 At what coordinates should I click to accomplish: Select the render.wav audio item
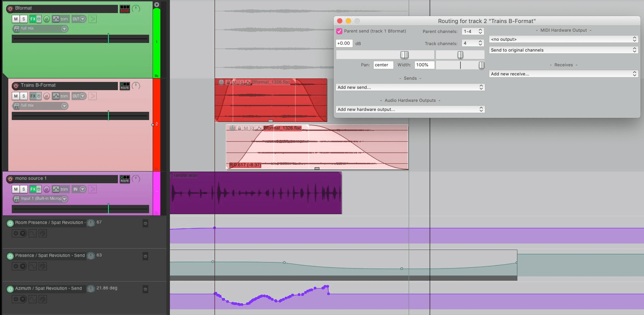(256, 193)
